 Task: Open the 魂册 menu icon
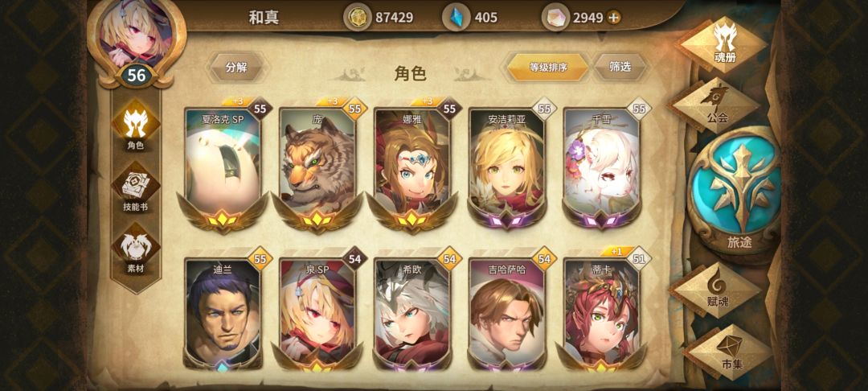723,44
